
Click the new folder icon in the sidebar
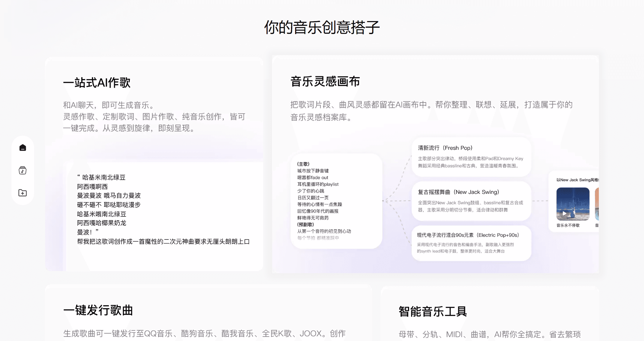click(x=23, y=193)
